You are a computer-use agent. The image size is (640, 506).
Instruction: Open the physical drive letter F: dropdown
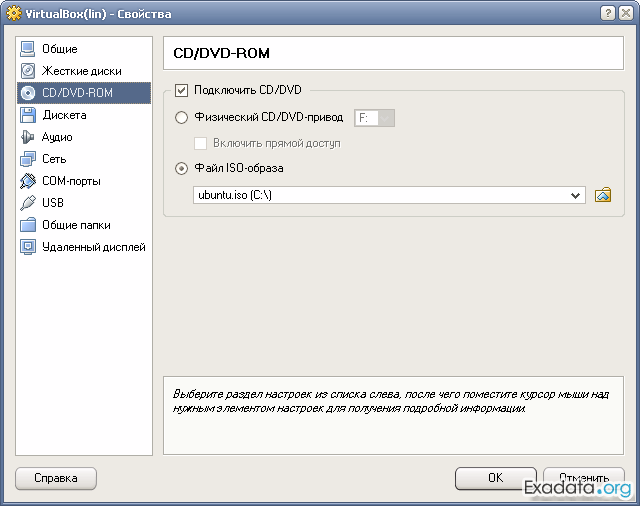point(375,118)
